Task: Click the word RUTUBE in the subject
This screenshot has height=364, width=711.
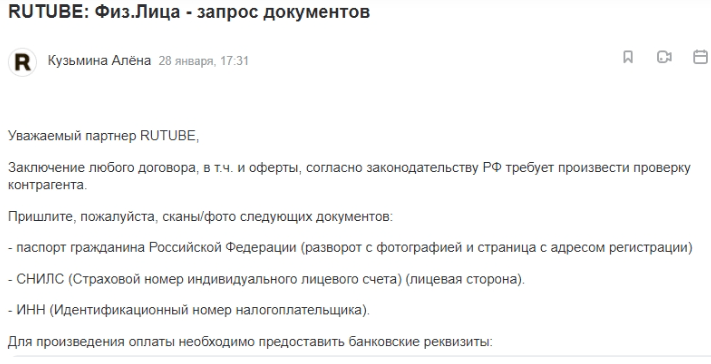Action: [45, 12]
